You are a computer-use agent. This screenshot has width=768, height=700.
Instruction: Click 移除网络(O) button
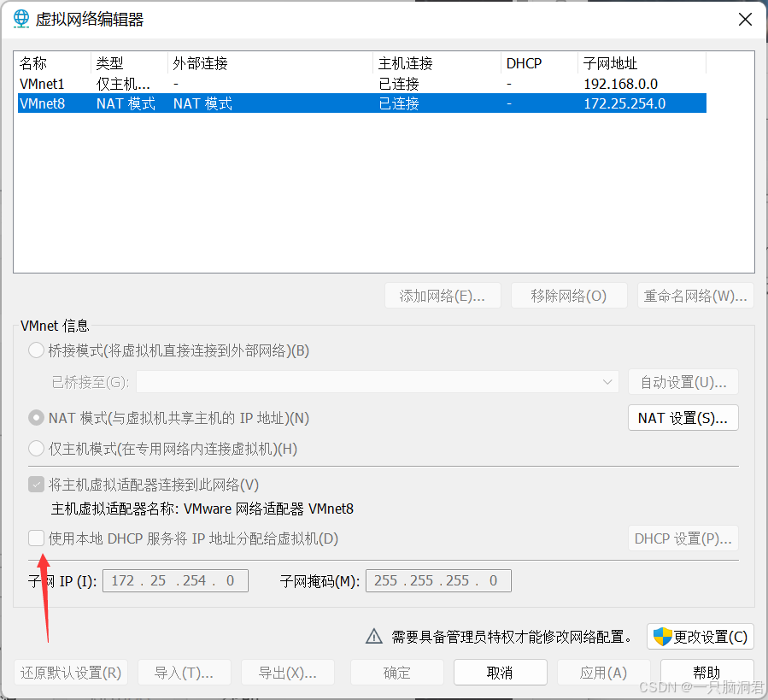(569, 296)
